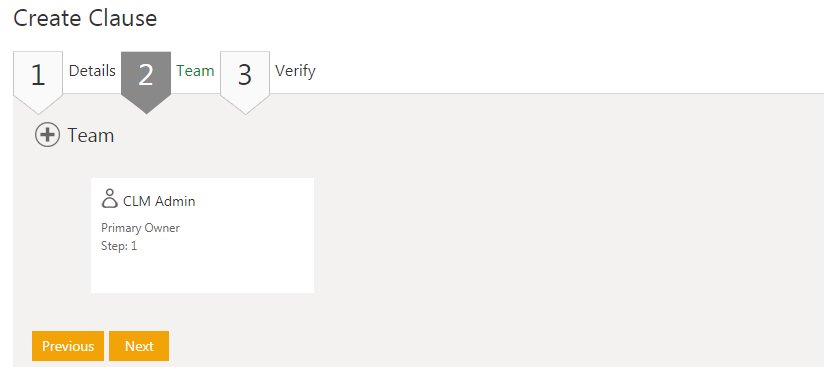The image size is (824, 367).
Task: Click empty gray panel right of team card
Action: (x=568, y=235)
